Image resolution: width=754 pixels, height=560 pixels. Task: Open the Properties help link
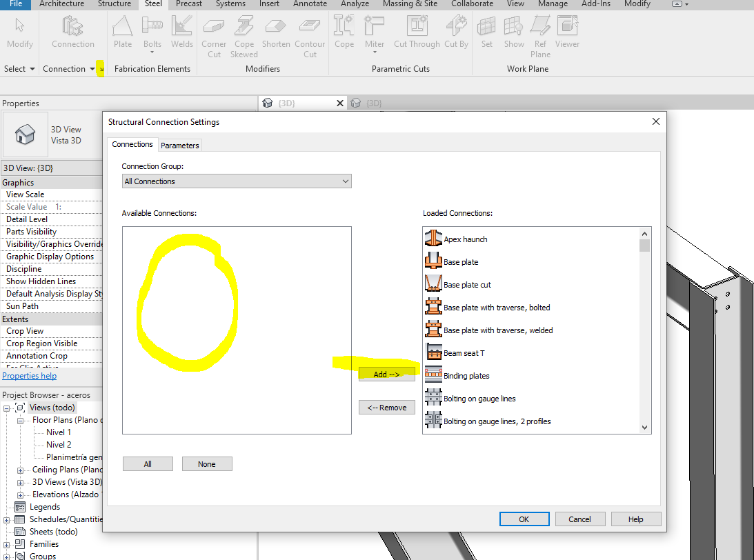(30, 376)
